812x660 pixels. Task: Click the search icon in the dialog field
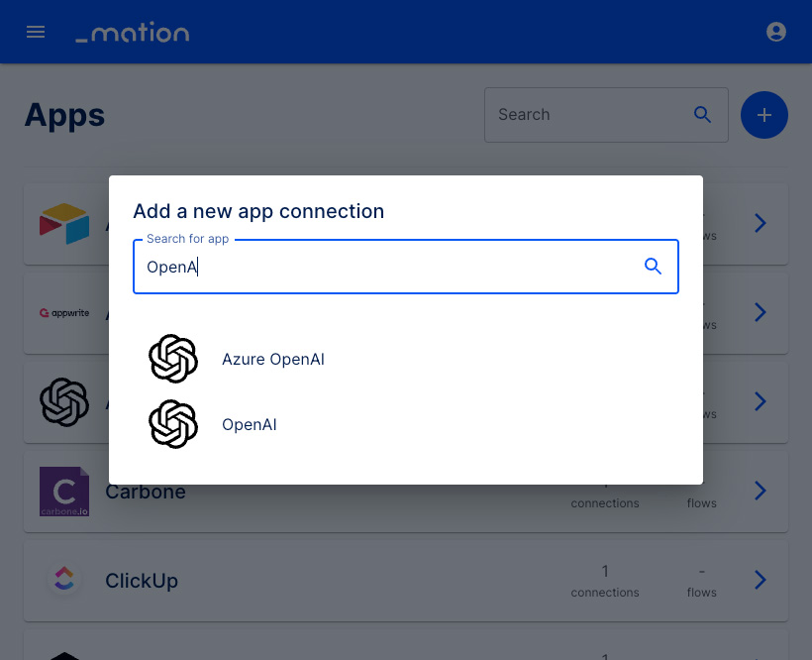click(653, 267)
